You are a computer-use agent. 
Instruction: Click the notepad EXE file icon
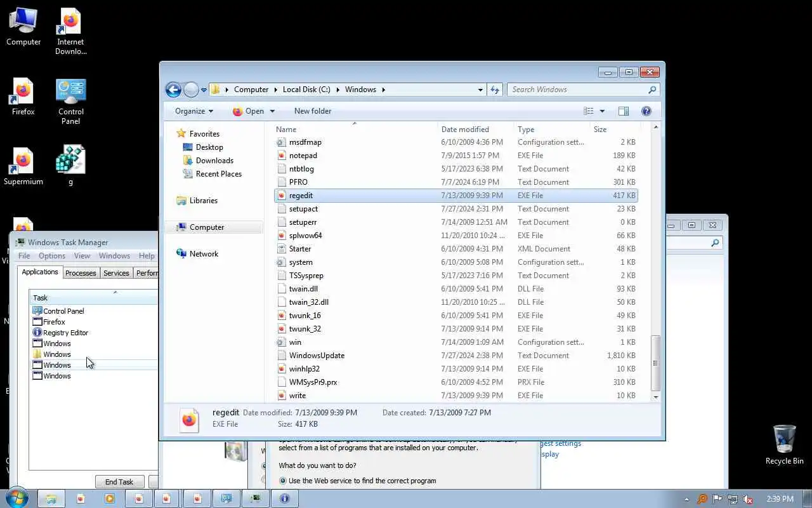(x=282, y=156)
